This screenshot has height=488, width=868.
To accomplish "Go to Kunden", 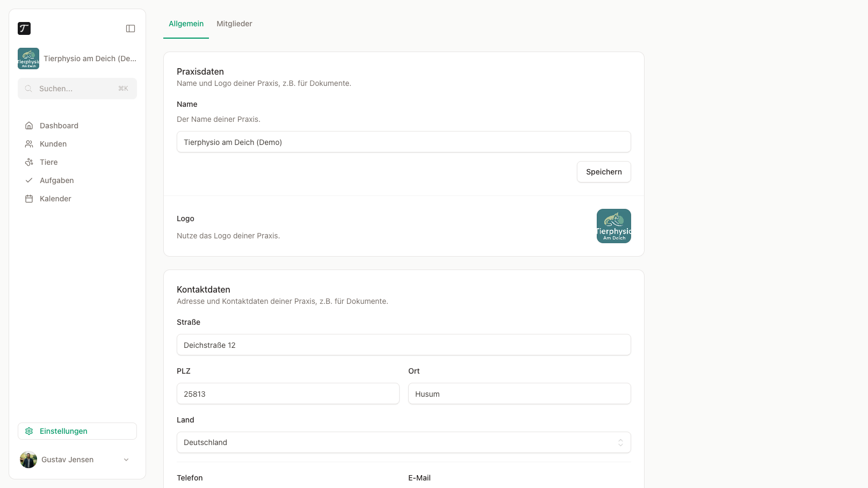I will coord(77,144).
